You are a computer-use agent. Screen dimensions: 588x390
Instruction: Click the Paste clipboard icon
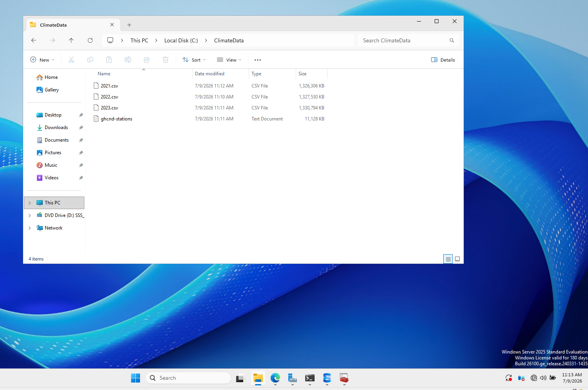[x=109, y=60]
